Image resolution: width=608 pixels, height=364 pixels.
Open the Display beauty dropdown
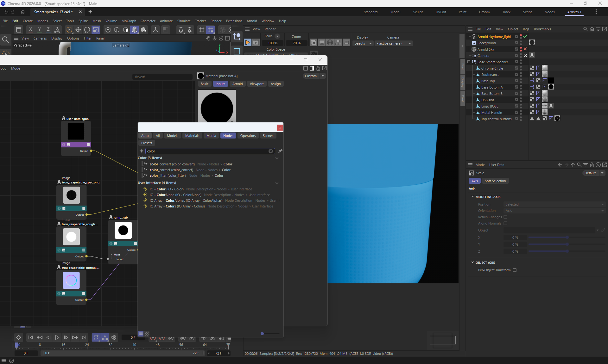[363, 43]
